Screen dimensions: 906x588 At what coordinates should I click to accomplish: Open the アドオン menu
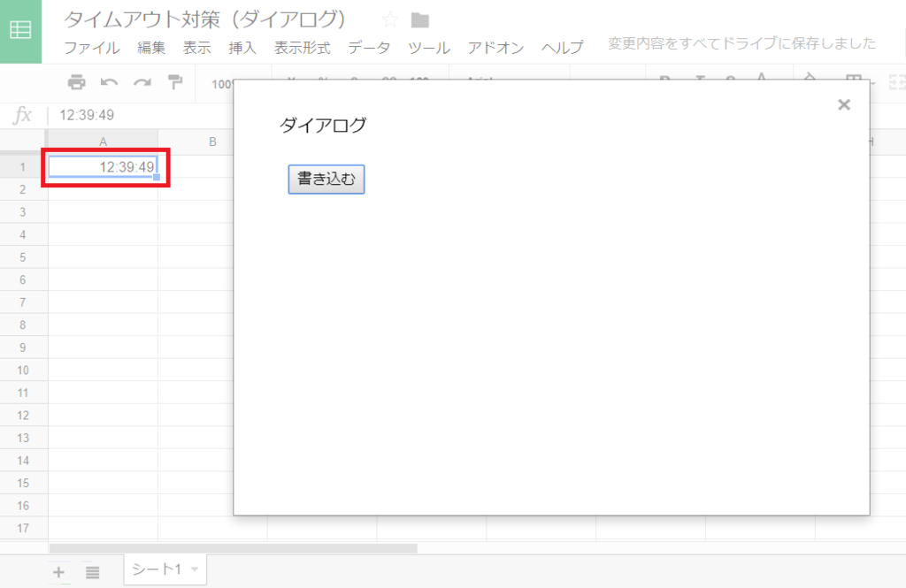[495, 48]
